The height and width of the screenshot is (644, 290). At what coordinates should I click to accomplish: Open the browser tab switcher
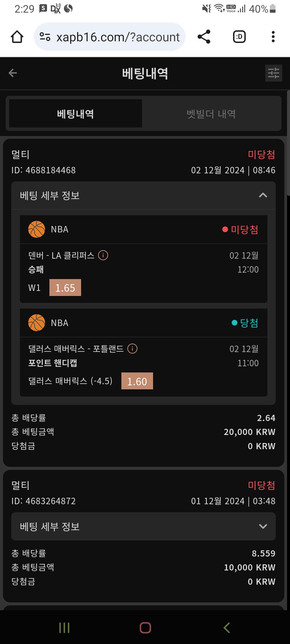point(239,37)
